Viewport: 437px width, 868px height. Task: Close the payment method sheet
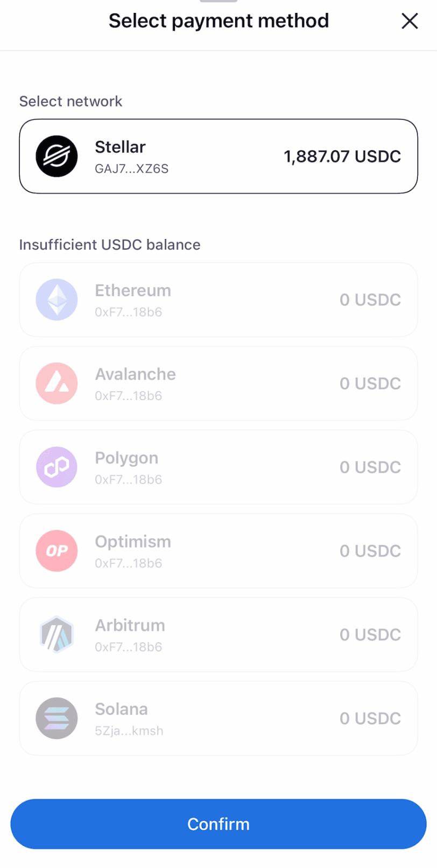(410, 22)
